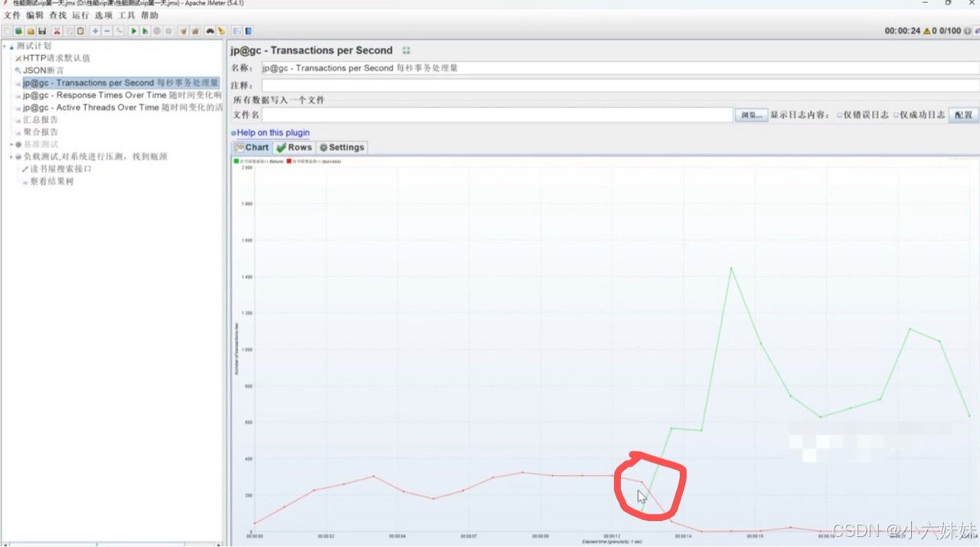Click the Paste clipboard icon
Viewport: 980px width, 547px height.
click(80, 31)
